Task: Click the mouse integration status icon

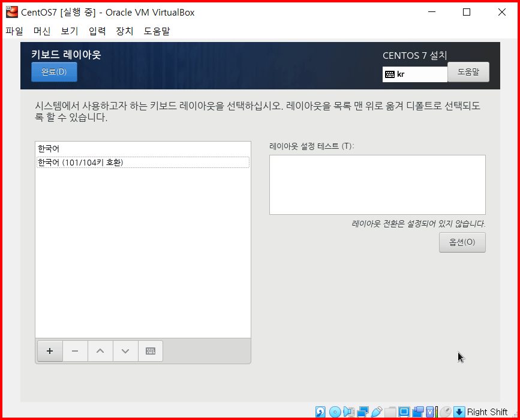Action: tap(446, 412)
